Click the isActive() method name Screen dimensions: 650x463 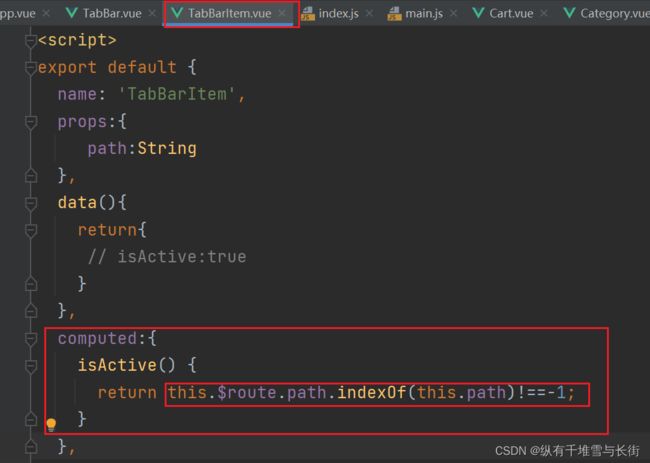click(x=117, y=365)
